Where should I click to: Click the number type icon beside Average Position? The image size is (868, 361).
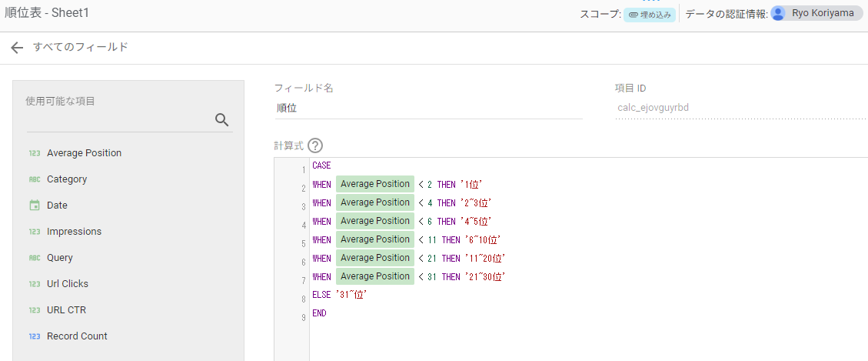[x=34, y=153]
